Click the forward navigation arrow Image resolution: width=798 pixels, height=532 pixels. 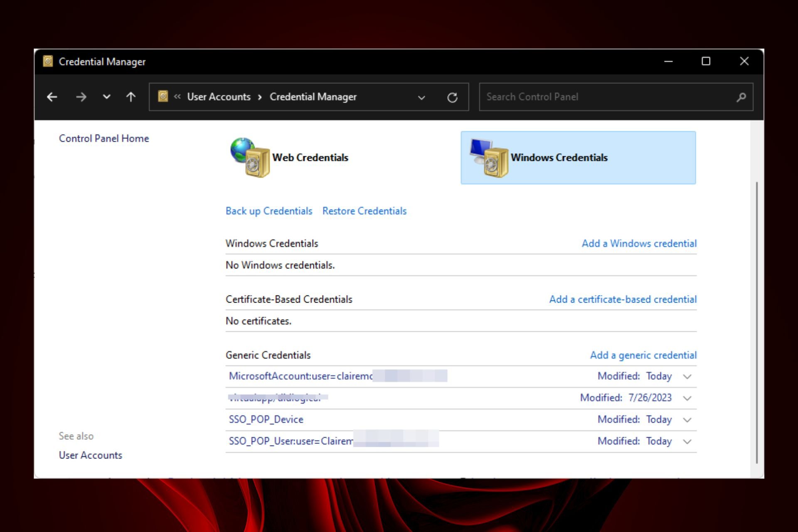[81, 97]
